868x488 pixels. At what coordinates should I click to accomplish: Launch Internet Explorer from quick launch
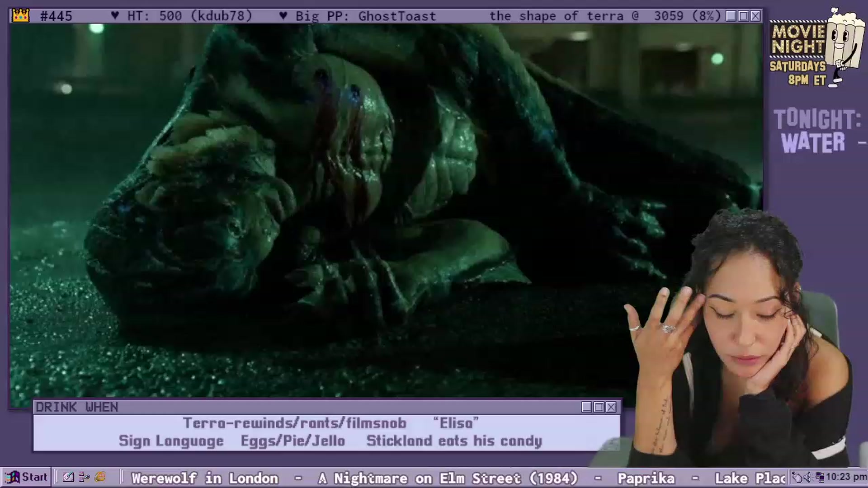click(x=100, y=477)
